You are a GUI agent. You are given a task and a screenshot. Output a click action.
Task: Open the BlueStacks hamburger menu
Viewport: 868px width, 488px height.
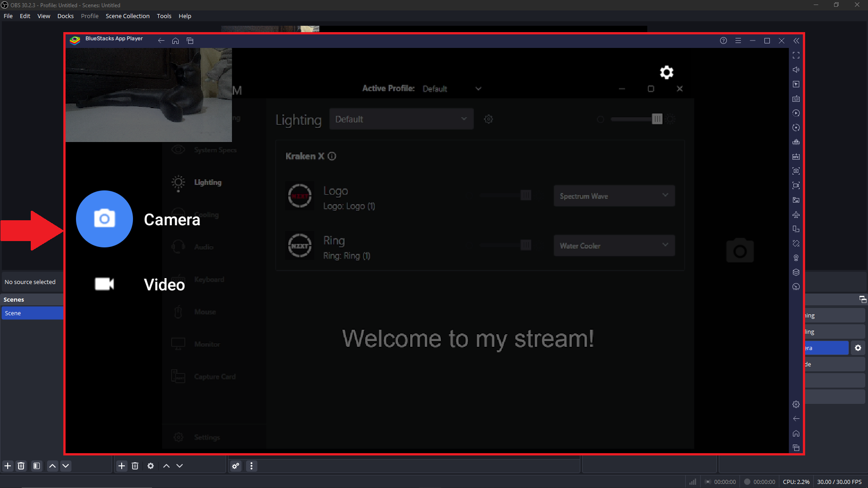click(738, 41)
